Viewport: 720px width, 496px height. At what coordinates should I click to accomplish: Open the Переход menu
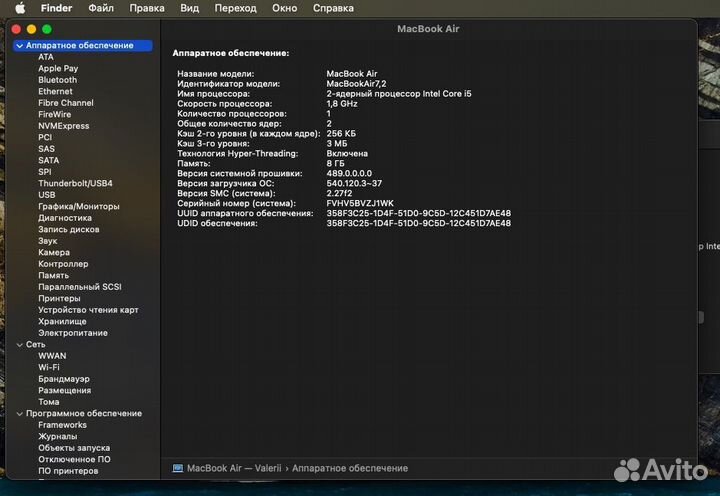[235, 8]
